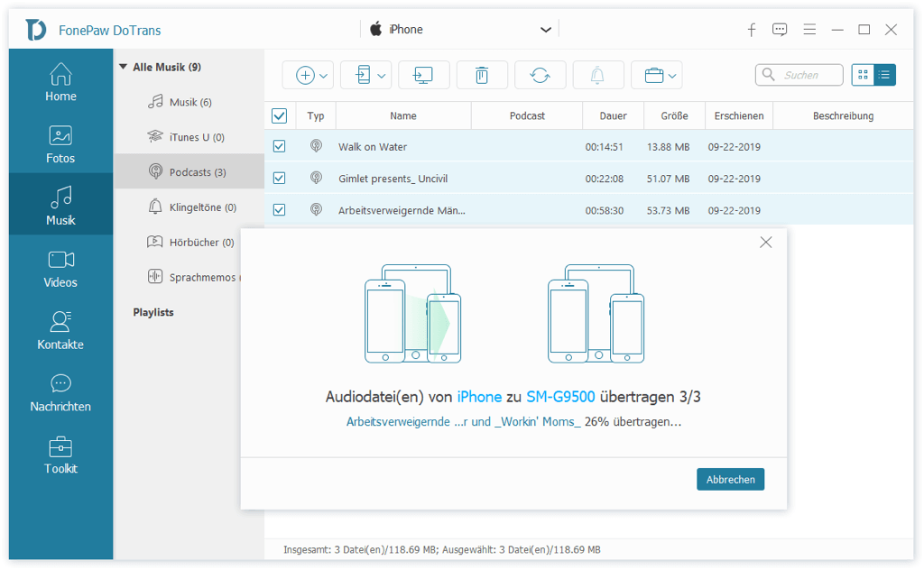Expand the export to device dropdown arrow
The height and width of the screenshot is (570, 924).
[382, 76]
